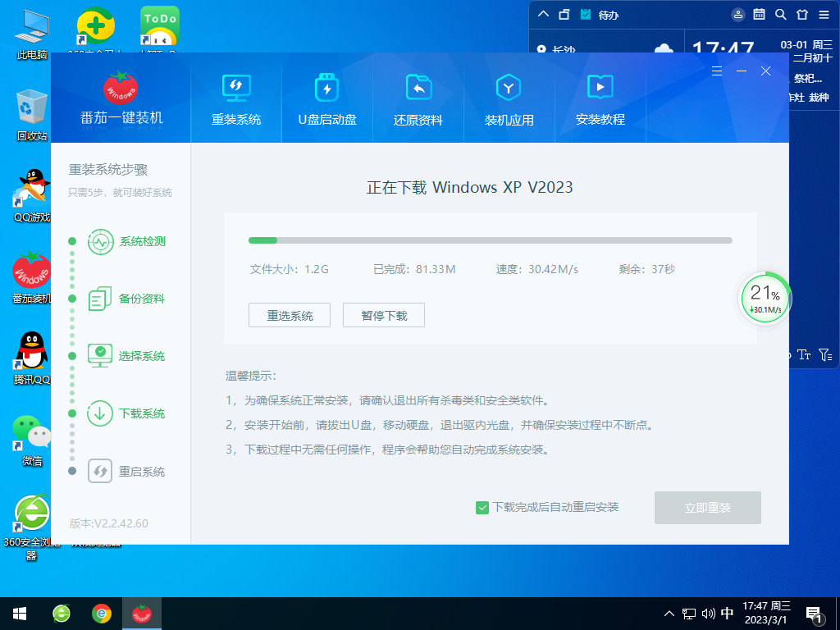
Task: Open 腾讯QQ desktop shortcut
Action: [x=32, y=358]
